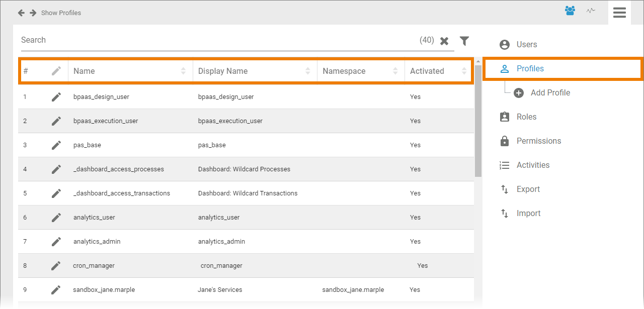Edit the sandbox_jane.marple profile via pencil

pyautogui.click(x=56, y=290)
